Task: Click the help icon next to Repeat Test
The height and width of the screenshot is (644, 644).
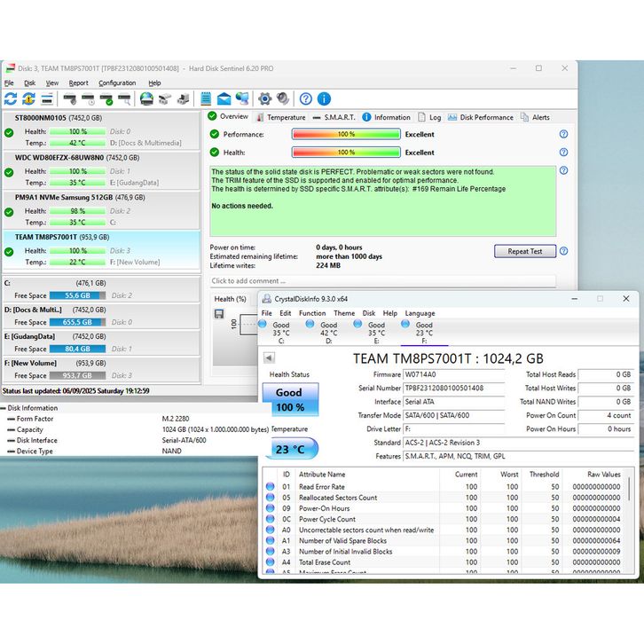Action: point(563,251)
